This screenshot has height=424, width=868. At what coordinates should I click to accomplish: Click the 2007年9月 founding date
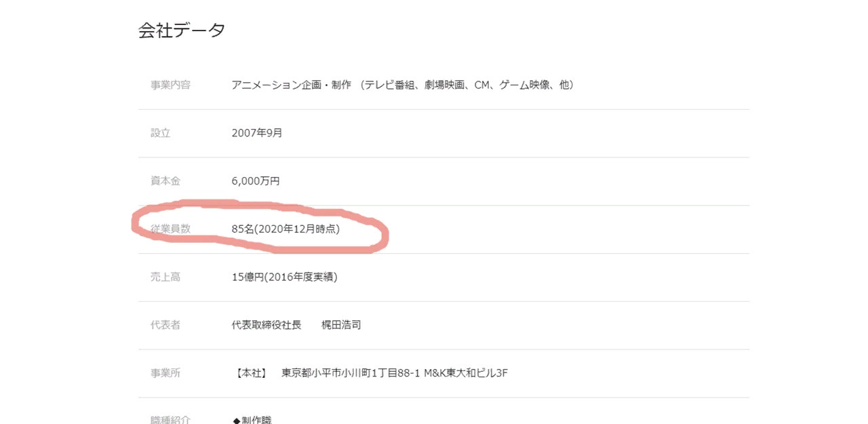click(x=257, y=133)
